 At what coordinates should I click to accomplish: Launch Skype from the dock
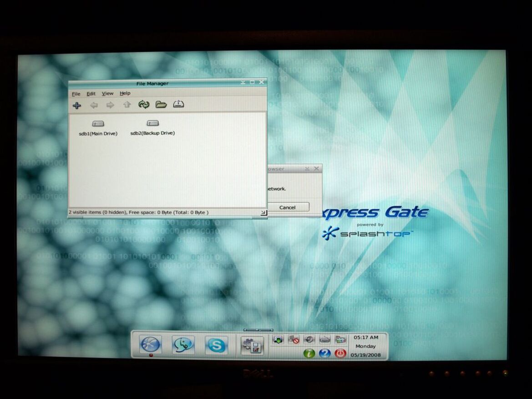pyautogui.click(x=216, y=345)
